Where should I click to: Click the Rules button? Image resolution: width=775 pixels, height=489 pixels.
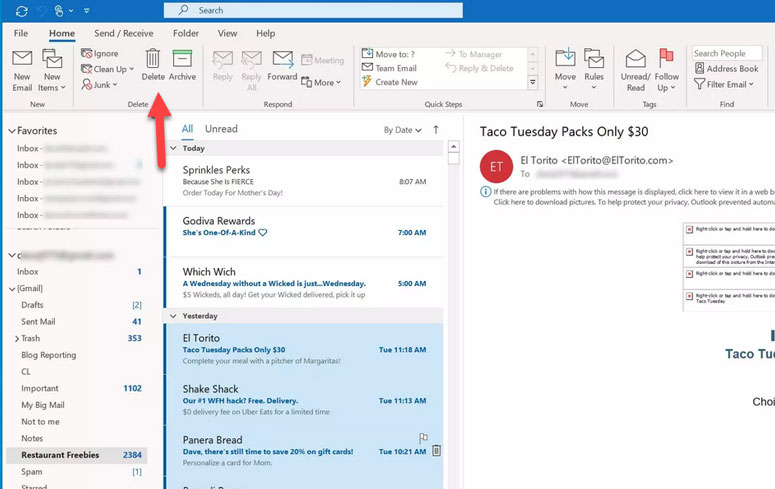[594, 69]
